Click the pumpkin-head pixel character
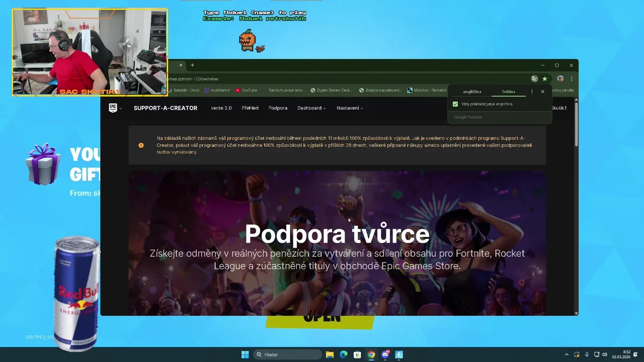This screenshot has height=362, width=644. coord(249,41)
